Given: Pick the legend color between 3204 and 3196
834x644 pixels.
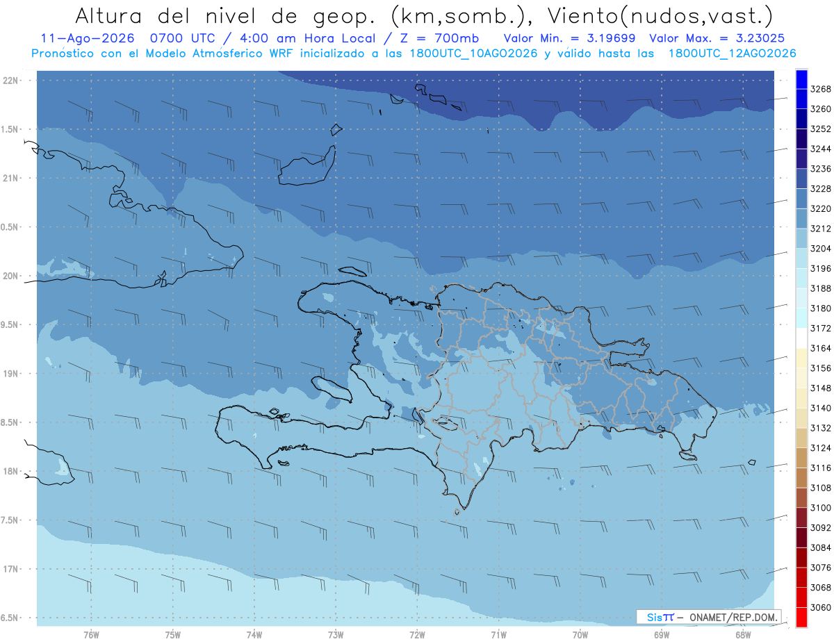Looking at the screenshot, I should [x=801, y=258].
